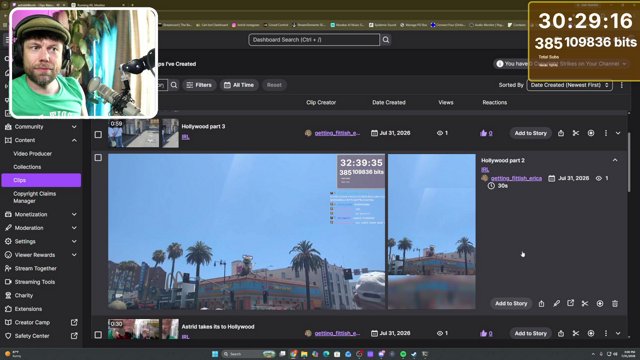Select the Clips sidebar item
The image size is (640, 360).
tap(41, 180)
